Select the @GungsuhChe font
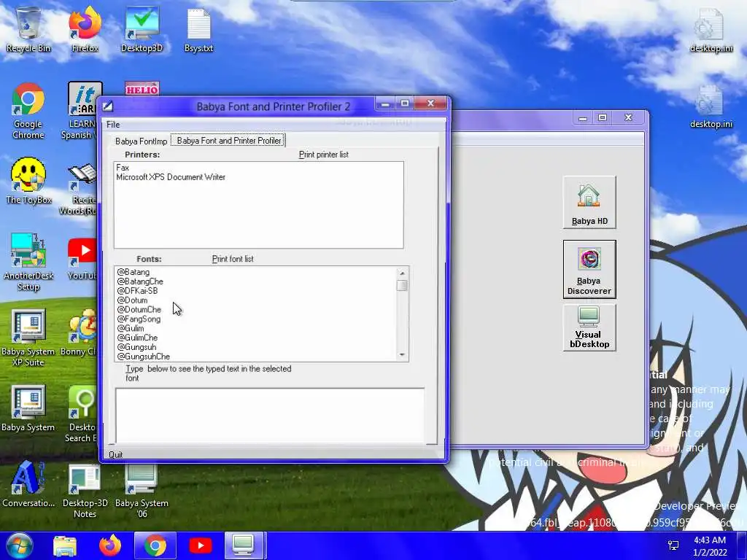The image size is (747, 560). click(x=255, y=357)
